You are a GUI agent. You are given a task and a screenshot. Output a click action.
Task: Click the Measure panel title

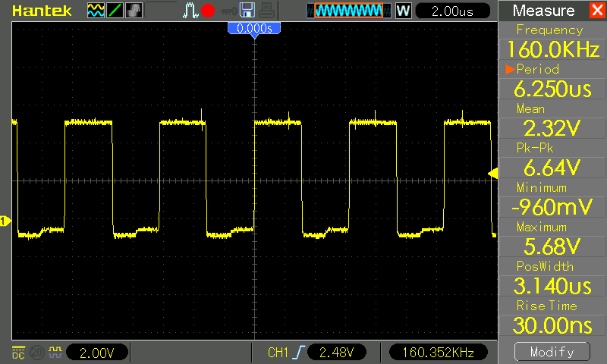pyautogui.click(x=543, y=11)
